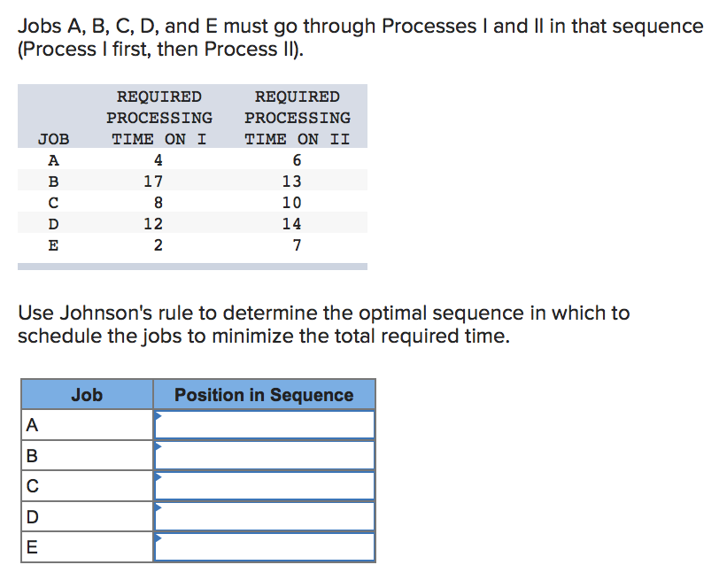Click the Job A label in the answer table
719x588 pixels.
(31, 423)
